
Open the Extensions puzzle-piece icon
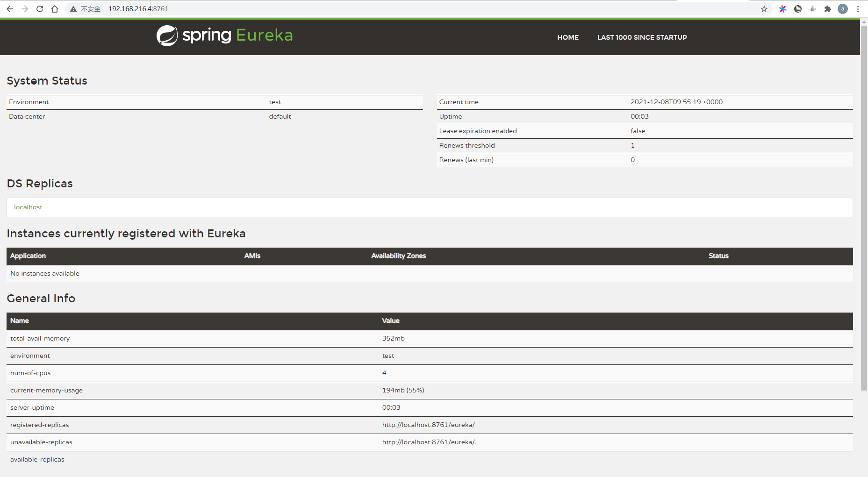tap(828, 9)
